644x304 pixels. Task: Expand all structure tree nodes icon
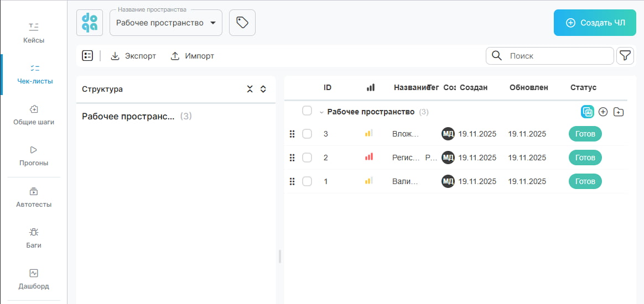[263, 89]
